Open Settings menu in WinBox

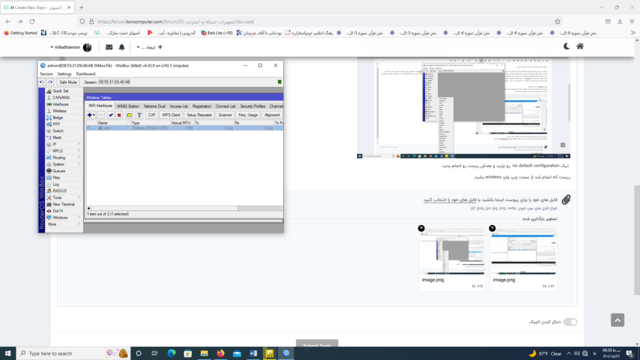tap(64, 74)
